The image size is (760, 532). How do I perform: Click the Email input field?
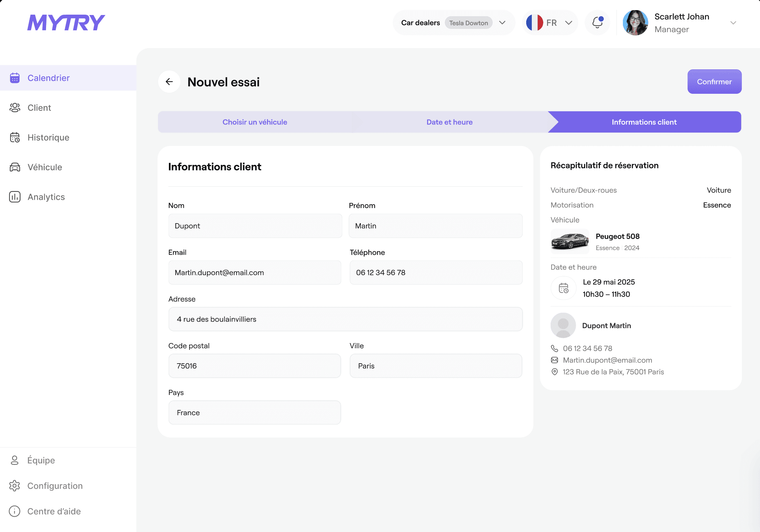point(255,273)
